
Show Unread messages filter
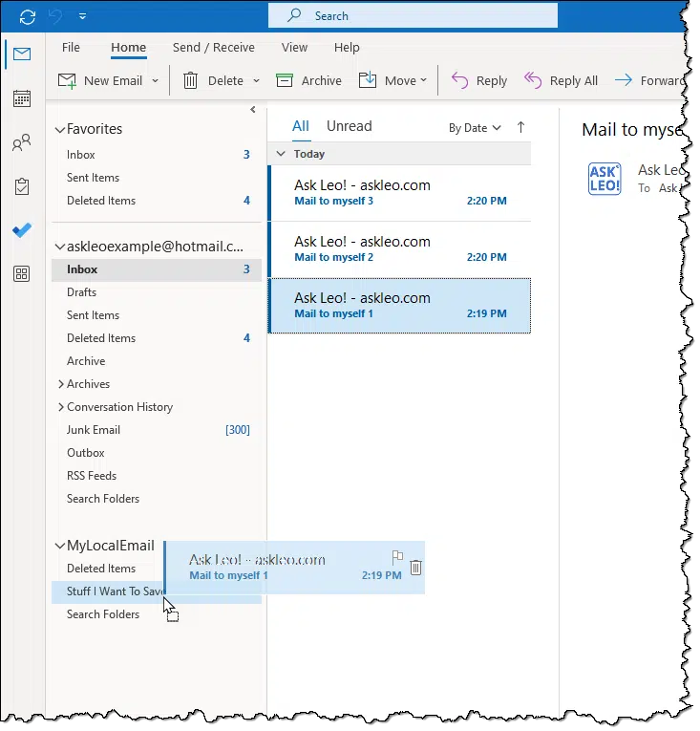(350, 126)
